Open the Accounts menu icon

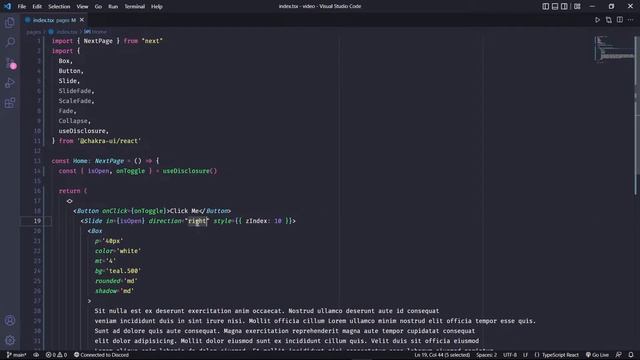click(x=10, y=320)
